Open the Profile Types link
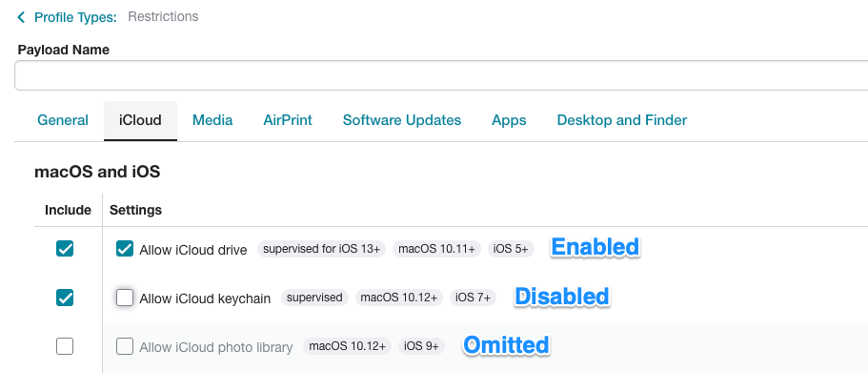The height and width of the screenshot is (391, 868). click(76, 17)
